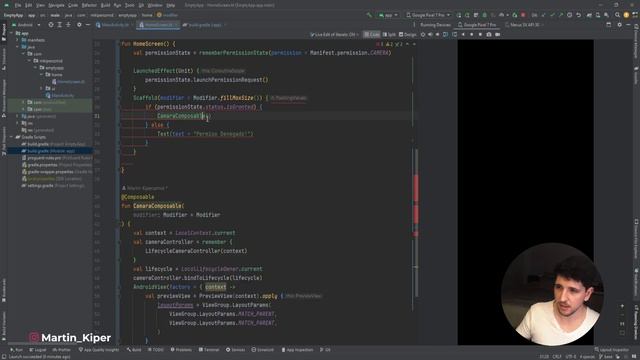Switch editor to Split view mode

point(389,35)
